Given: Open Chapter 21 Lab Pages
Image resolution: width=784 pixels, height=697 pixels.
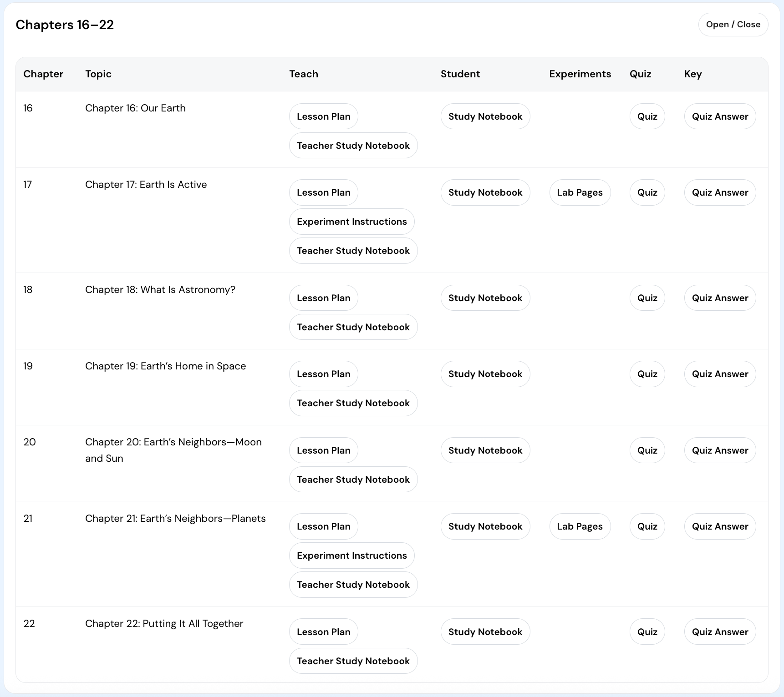Looking at the screenshot, I should pos(579,526).
